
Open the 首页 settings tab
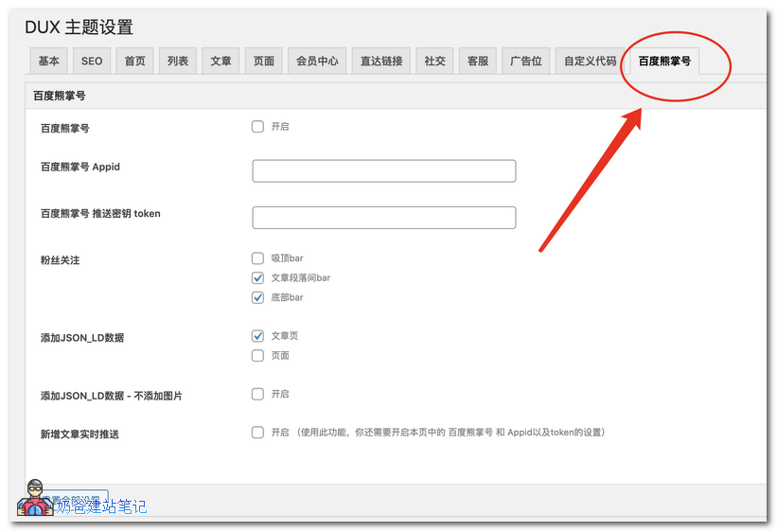click(134, 61)
